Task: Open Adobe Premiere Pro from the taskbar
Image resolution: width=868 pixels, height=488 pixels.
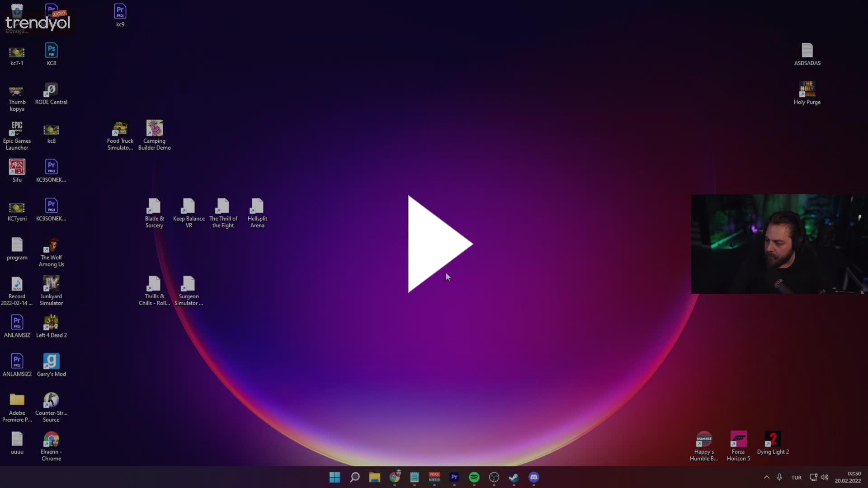Action: pos(454,478)
